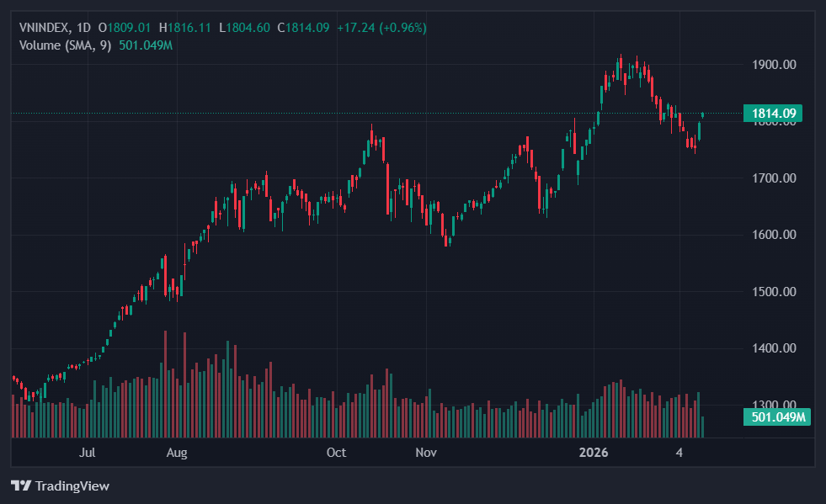Click the Volume (SMA, 9) indicator label
Viewport: 826px width, 504px height.
66,45
